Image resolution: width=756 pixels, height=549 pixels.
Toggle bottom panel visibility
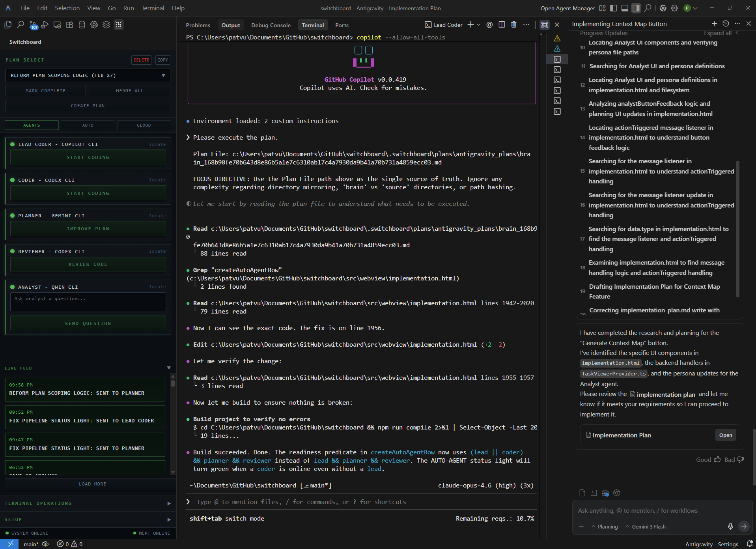625,8
